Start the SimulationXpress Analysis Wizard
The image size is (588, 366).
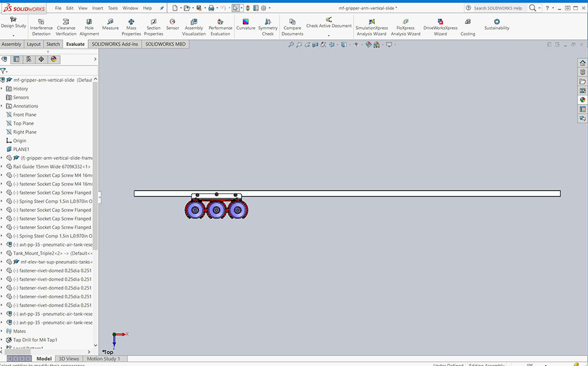[371, 27]
